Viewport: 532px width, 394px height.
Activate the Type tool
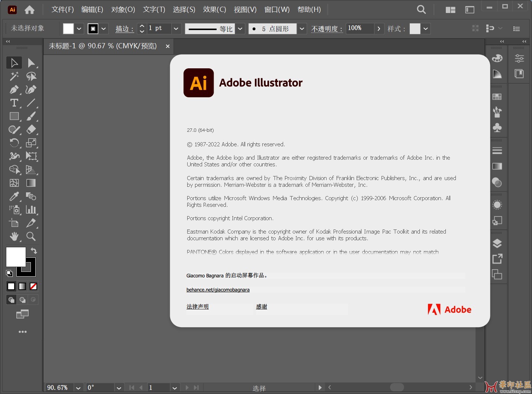pos(14,103)
